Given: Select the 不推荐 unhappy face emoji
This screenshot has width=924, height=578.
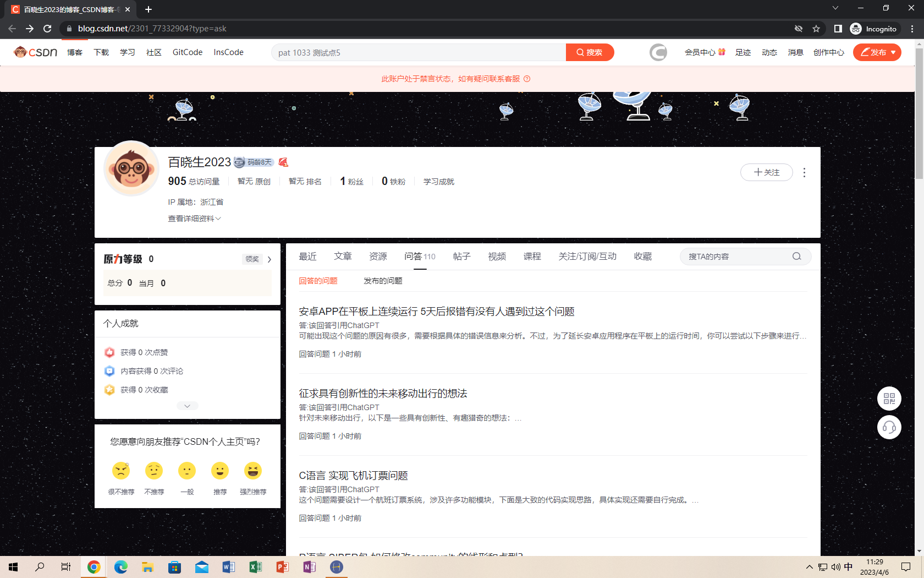Looking at the screenshot, I should 154,471.
